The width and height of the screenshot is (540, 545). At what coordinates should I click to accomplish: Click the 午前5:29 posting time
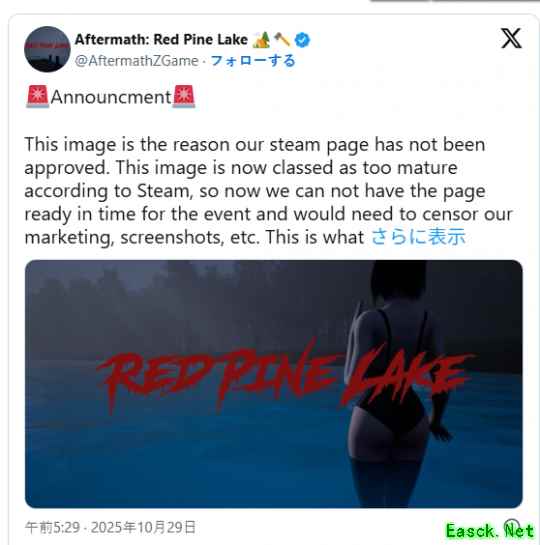pos(52,528)
